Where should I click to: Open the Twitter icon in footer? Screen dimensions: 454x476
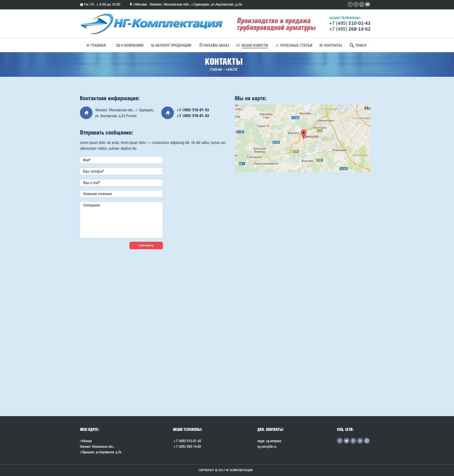click(x=346, y=441)
